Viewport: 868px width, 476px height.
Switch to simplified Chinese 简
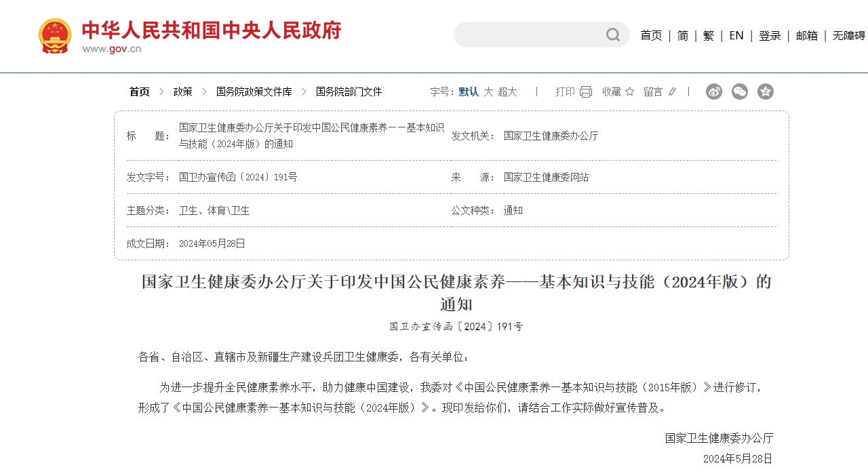pyautogui.click(x=683, y=36)
